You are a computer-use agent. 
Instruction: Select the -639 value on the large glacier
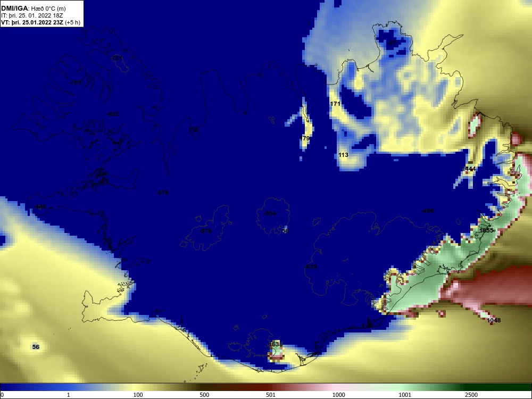click(x=311, y=267)
